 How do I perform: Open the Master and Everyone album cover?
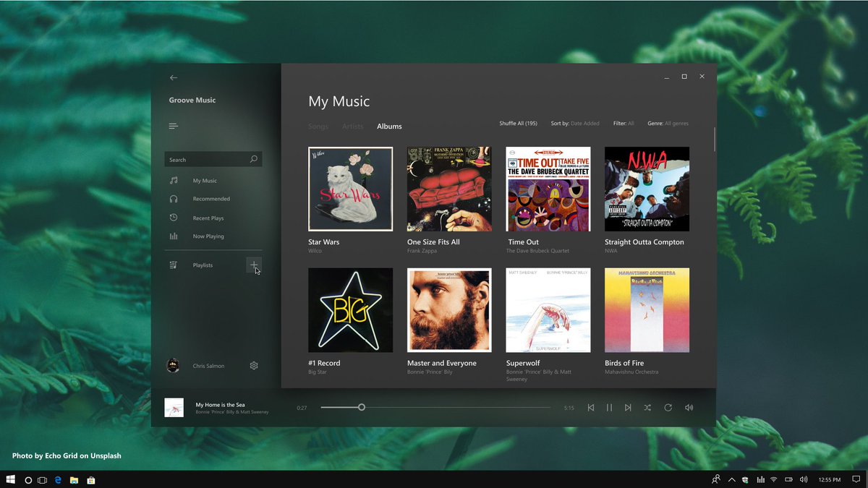click(449, 310)
